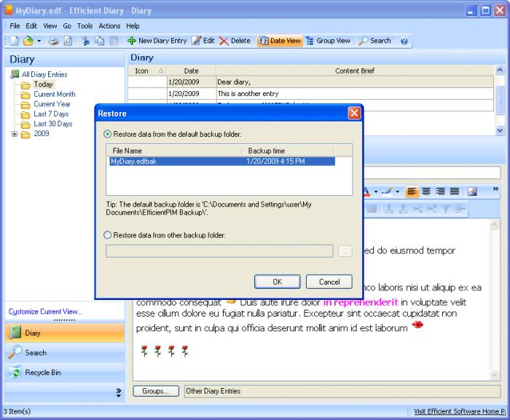The width and height of the screenshot is (510, 420).
Task: Select the Today folder
Action: [43, 84]
